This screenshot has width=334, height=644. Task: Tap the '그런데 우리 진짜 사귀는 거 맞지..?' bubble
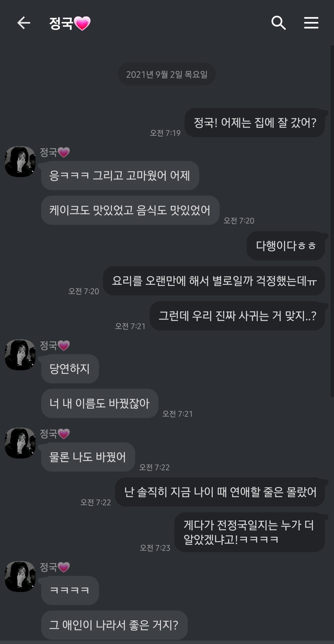click(237, 316)
